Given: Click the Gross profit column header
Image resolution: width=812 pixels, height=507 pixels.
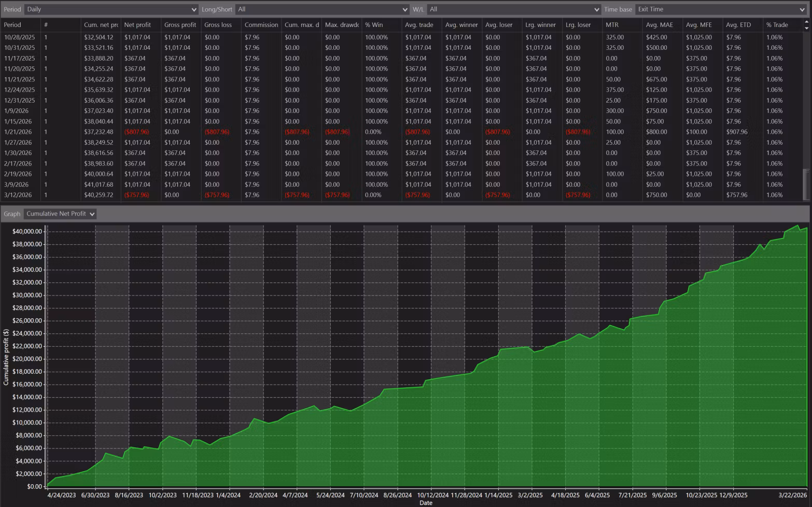Looking at the screenshot, I should (180, 25).
